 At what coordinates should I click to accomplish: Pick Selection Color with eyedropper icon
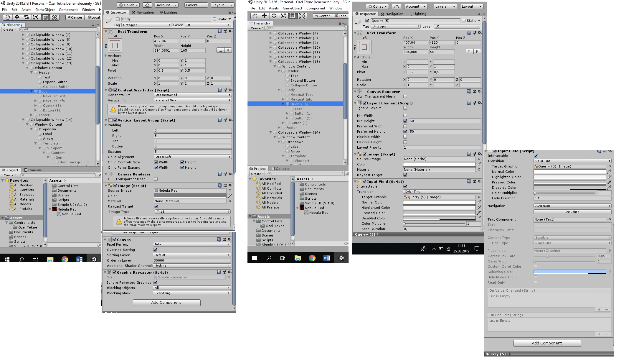609,272
